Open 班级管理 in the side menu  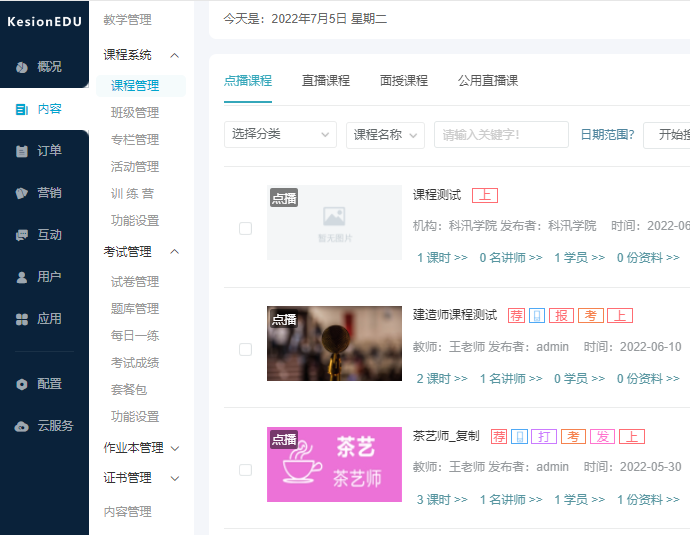135,113
